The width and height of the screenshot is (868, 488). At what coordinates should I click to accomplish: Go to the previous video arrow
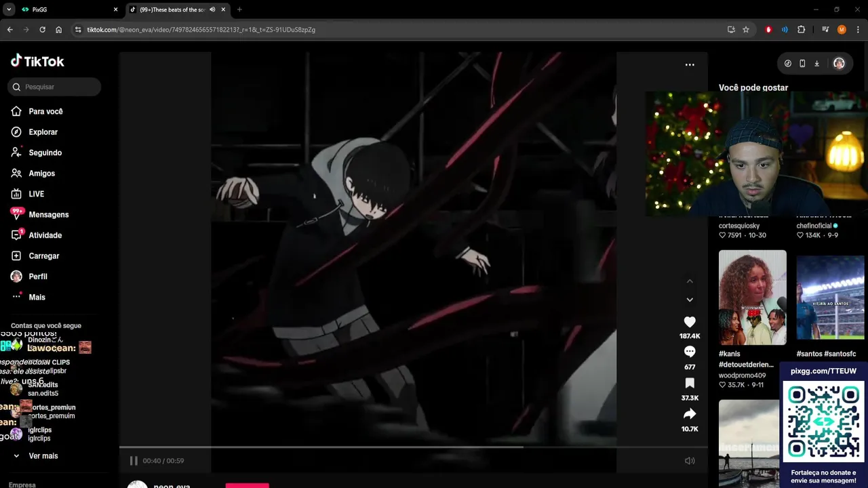point(690,281)
